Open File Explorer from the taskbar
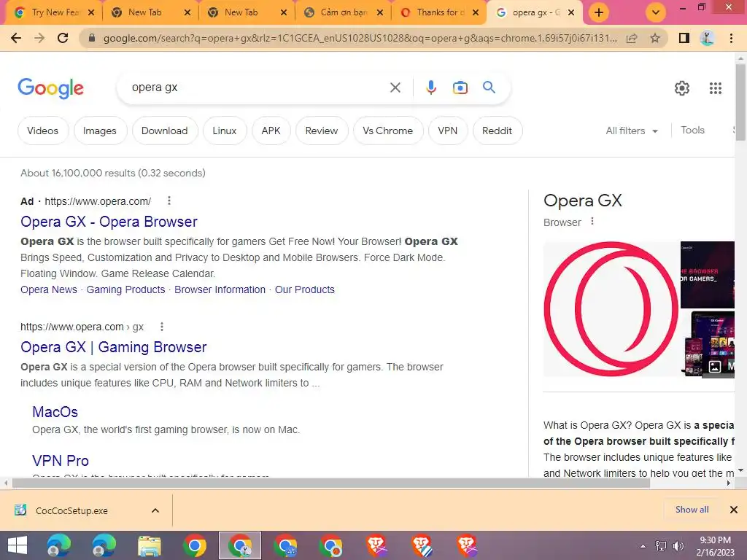The image size is (747, 560). [149, 545]
